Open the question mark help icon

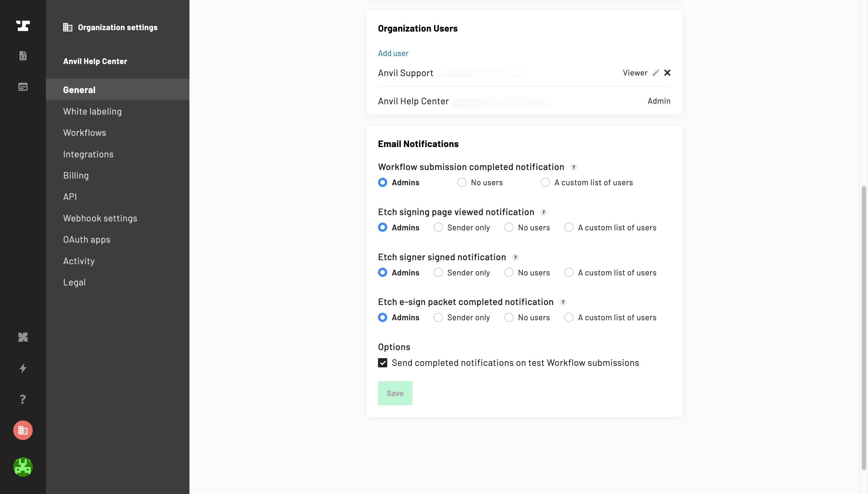(23, 399)
